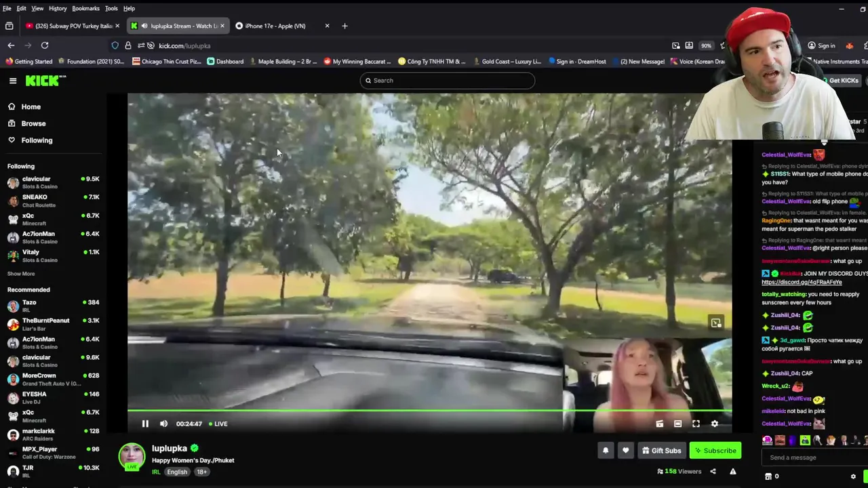Click the English language tag

click(x=177, y=472)
